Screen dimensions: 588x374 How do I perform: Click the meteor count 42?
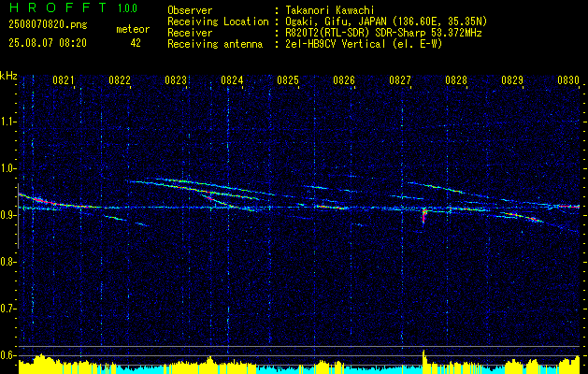click(136, 43)
